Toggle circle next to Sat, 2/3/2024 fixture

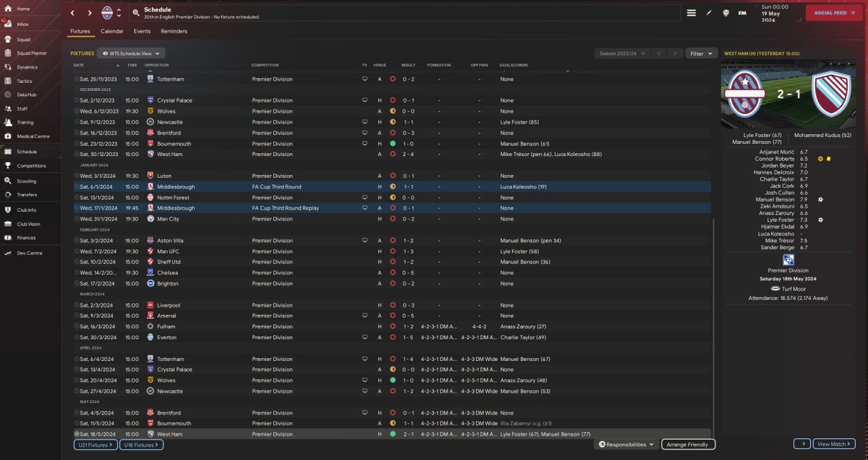(x=77, y=305)
